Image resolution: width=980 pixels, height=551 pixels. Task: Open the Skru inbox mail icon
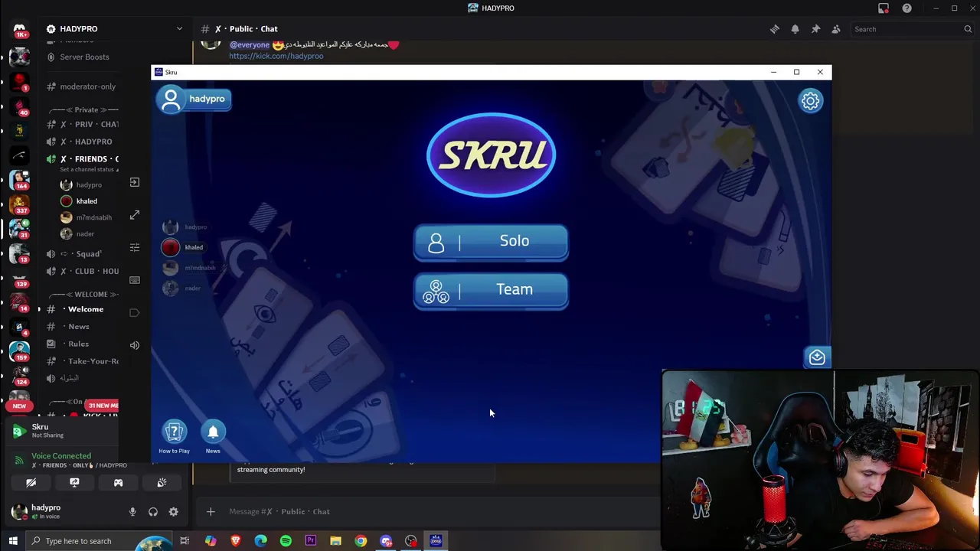pos(817,357)
